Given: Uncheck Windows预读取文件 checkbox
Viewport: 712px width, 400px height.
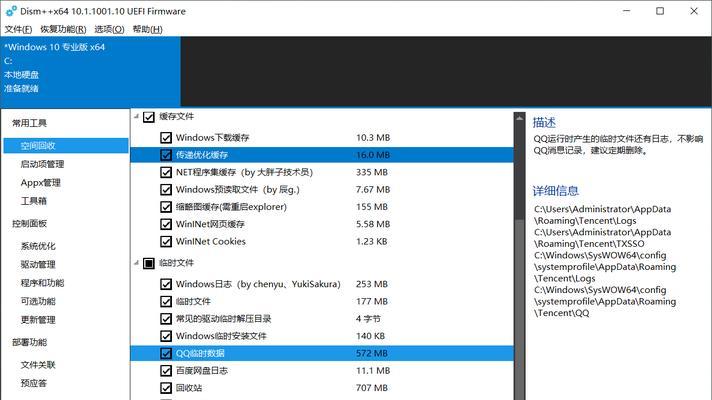Looking at the screenshot, I should coord(166,190).
